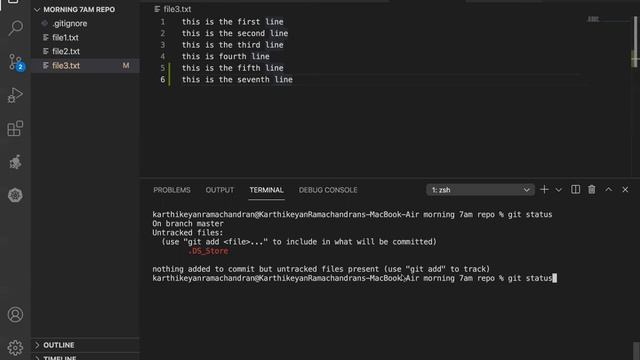
Task: Maximize the panel with up chevron
Action: 609,190
